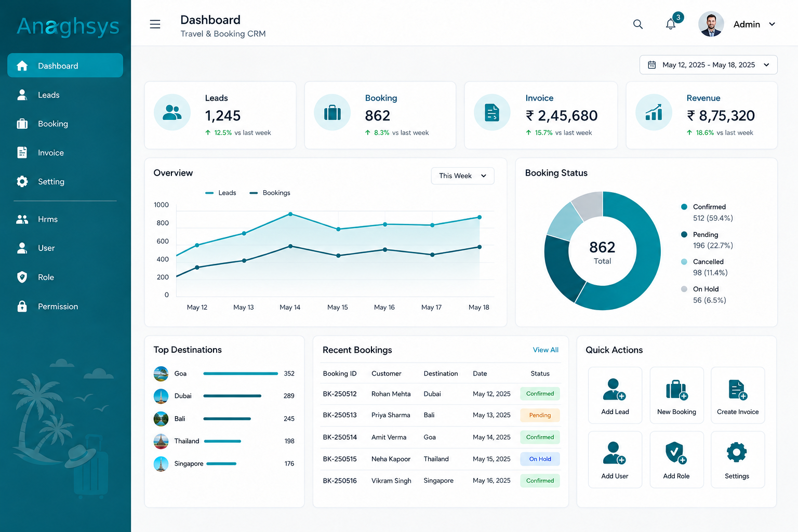Open the May 12 - May 18 date range dropdown
Image resolution: width=798 pixels, height=532 pixels.
pos(708,65)
